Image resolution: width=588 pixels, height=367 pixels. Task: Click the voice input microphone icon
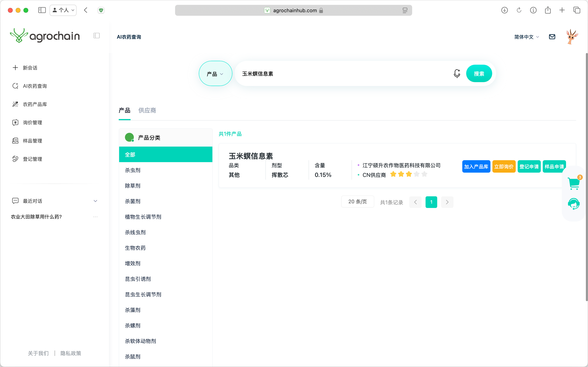click(x=457, y=74)
